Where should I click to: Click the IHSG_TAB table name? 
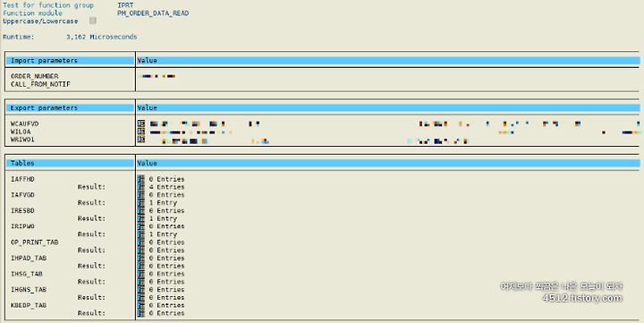[27, 274]
